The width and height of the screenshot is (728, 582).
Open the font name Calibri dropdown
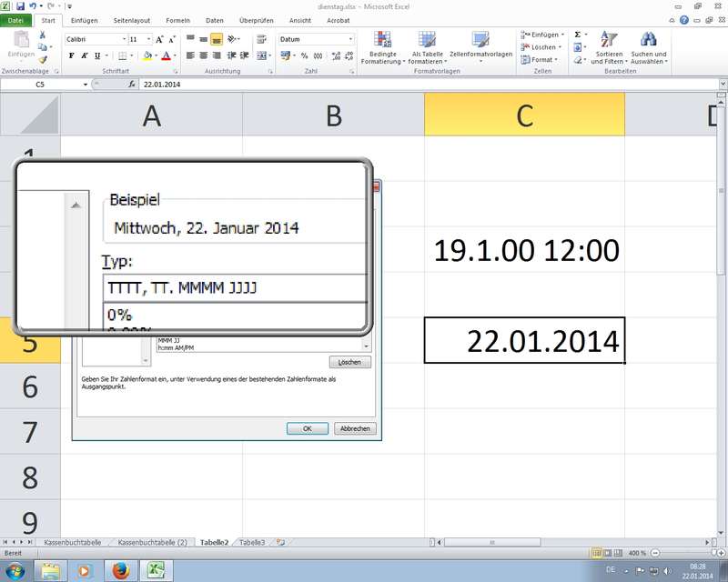[x=124, y=39]
